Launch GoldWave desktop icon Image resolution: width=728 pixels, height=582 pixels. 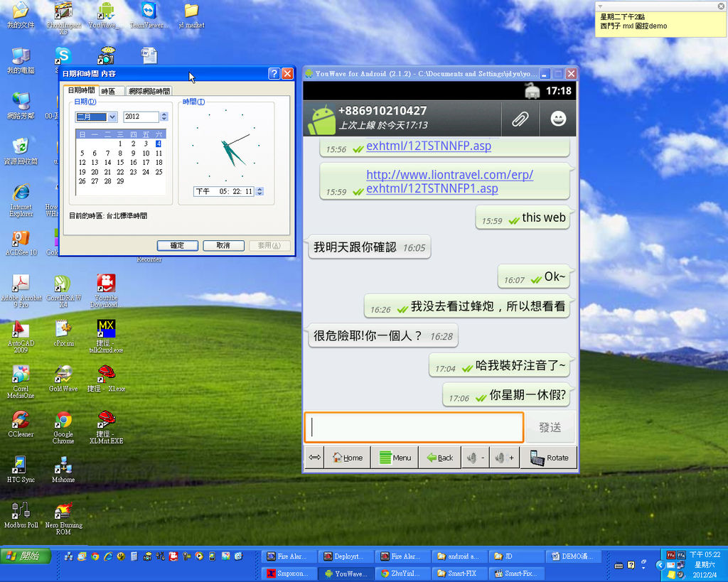tap(63, 379)
